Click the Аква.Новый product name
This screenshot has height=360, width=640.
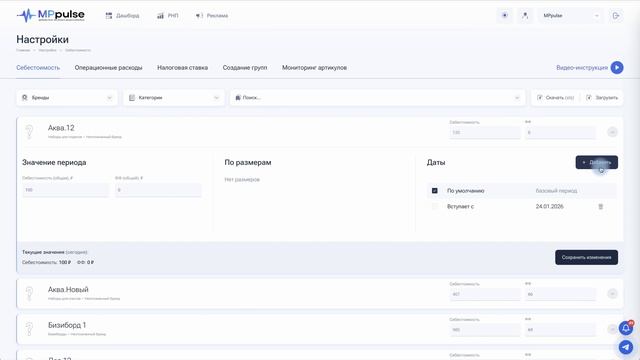click(68, 289)
